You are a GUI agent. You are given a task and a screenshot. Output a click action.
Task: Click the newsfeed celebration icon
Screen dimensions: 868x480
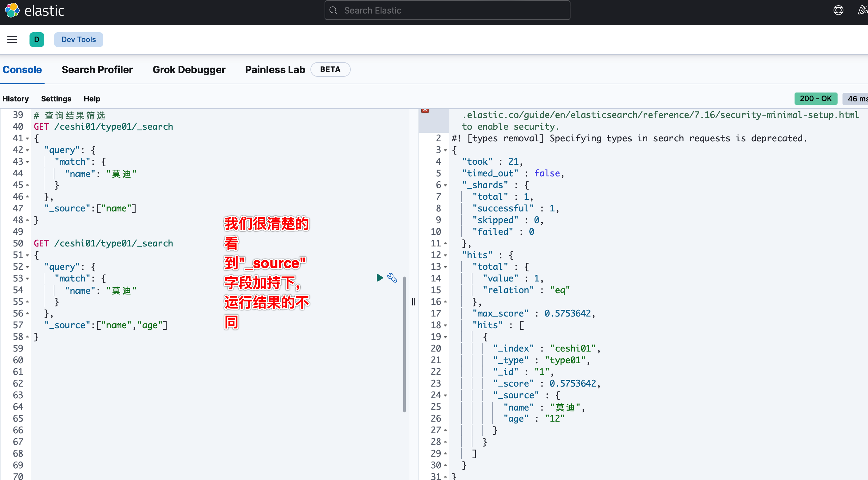tap(862, 10)
